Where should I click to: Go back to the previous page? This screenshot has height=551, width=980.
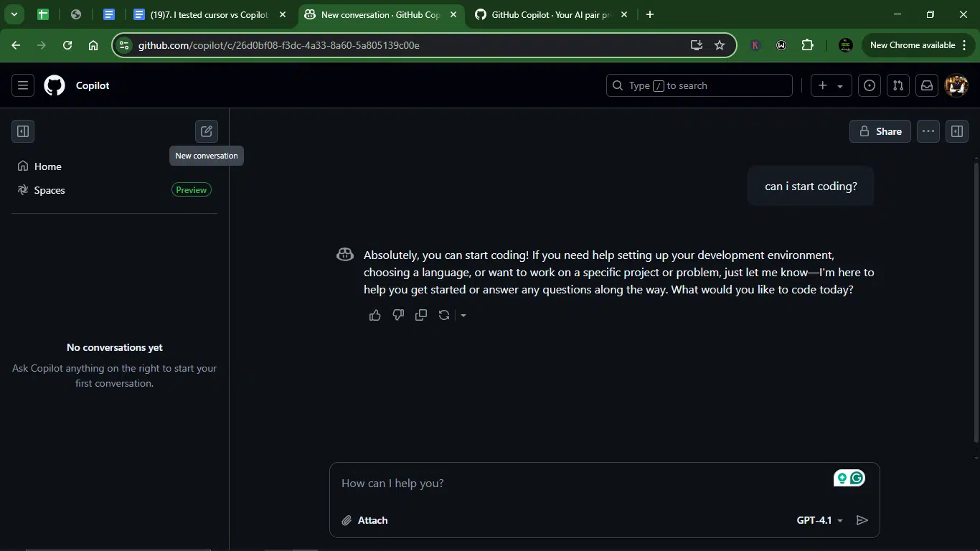(16, 45)
